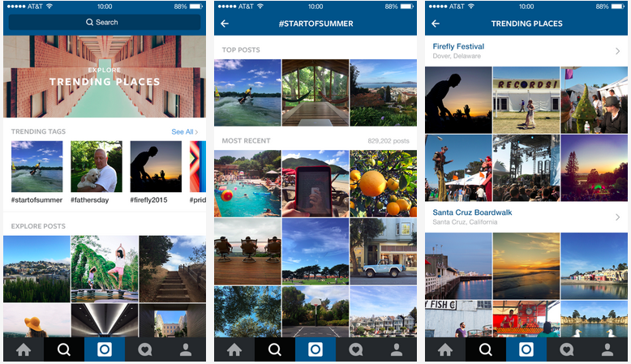Go back from Trending Places screen

[436, 24]
